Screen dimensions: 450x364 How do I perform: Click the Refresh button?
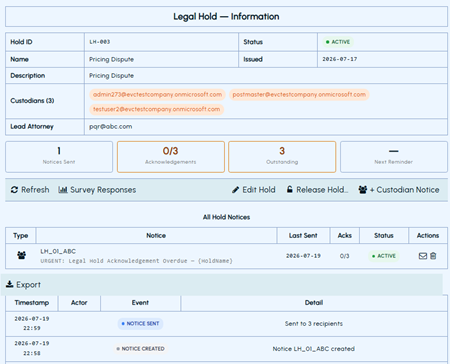[x=30, y=190]
